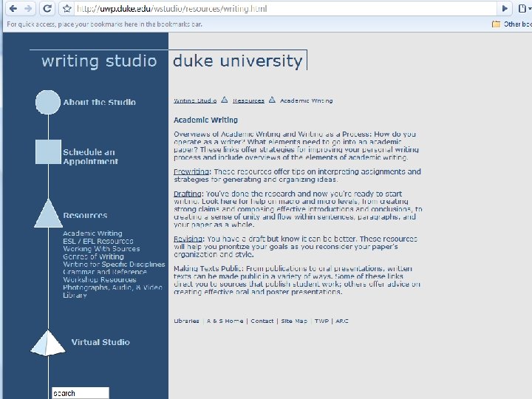Screen dimensions: 532x399
Task: Click triangle icon after Resources breadcrumb
Action: click(x=272, y=100)
